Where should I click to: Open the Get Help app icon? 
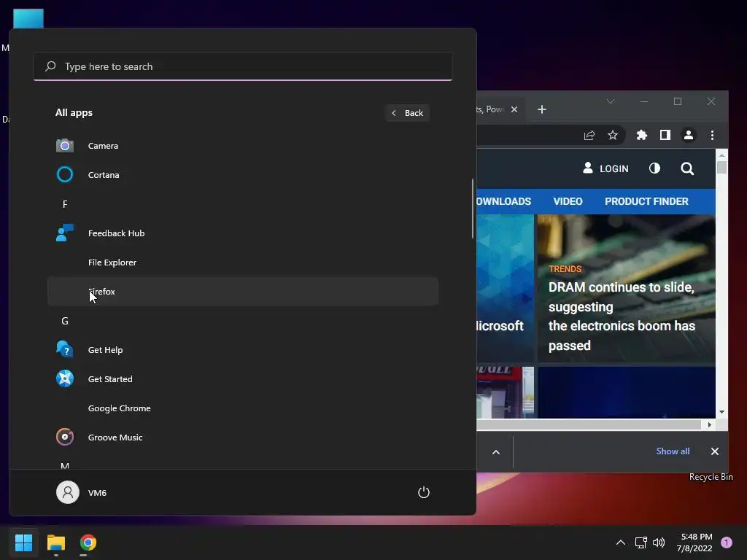point(65,349)
